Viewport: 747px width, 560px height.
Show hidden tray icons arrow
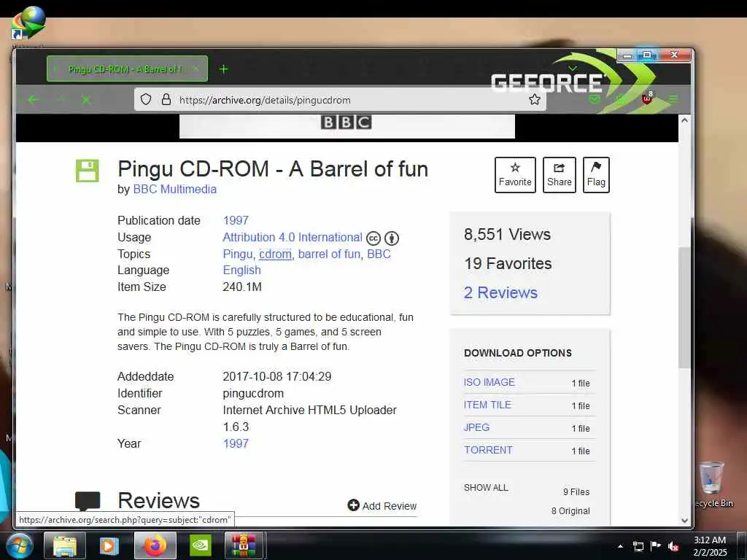tap(620, 546)
